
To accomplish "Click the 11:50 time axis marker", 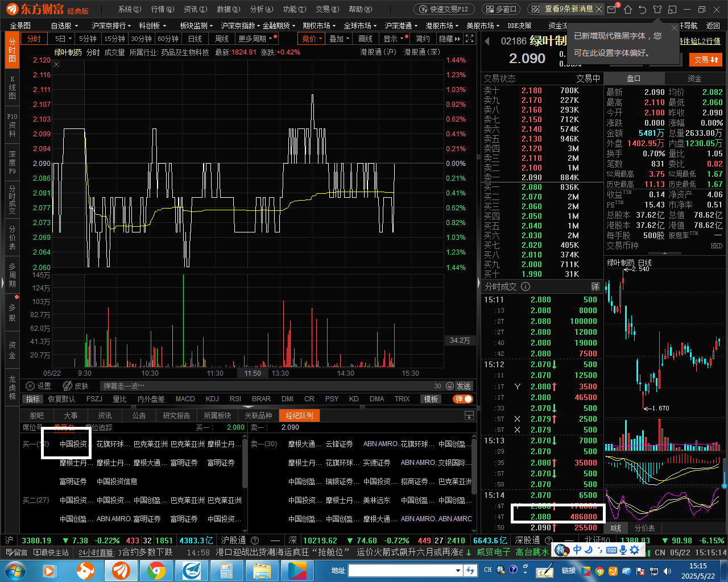I will [253, 373].
